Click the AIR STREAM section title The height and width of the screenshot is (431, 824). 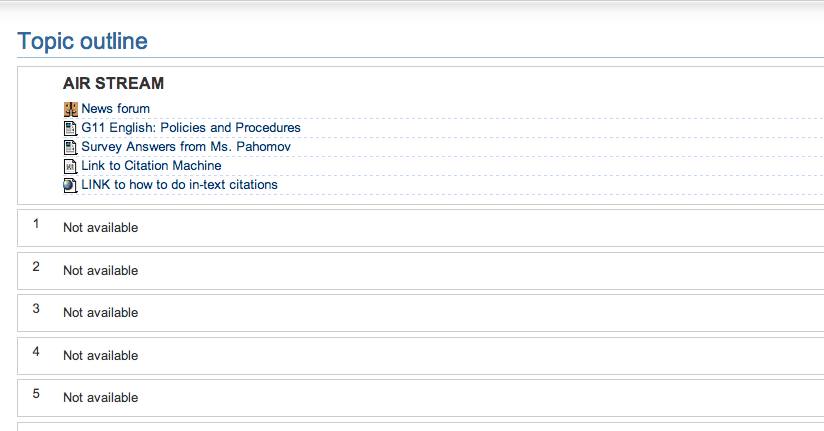coord(113,84)
